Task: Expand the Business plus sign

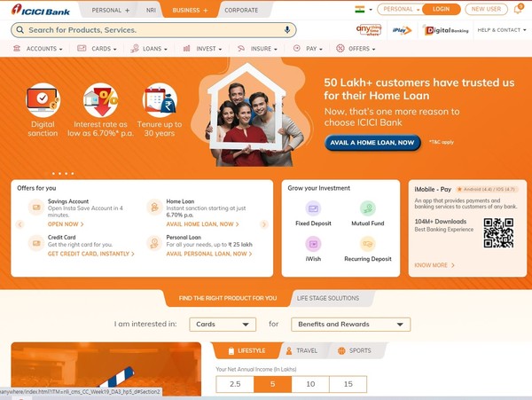Action: point(206,11)
